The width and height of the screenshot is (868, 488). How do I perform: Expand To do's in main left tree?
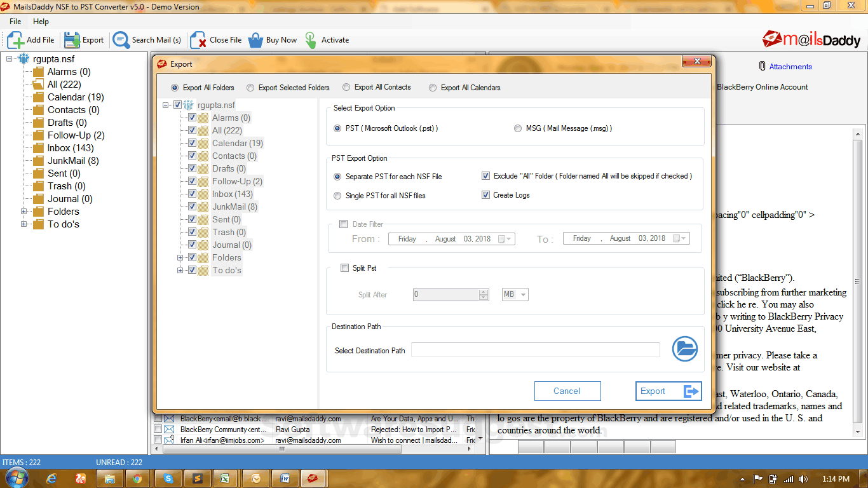pyautogui.click(x=24, y=224)
